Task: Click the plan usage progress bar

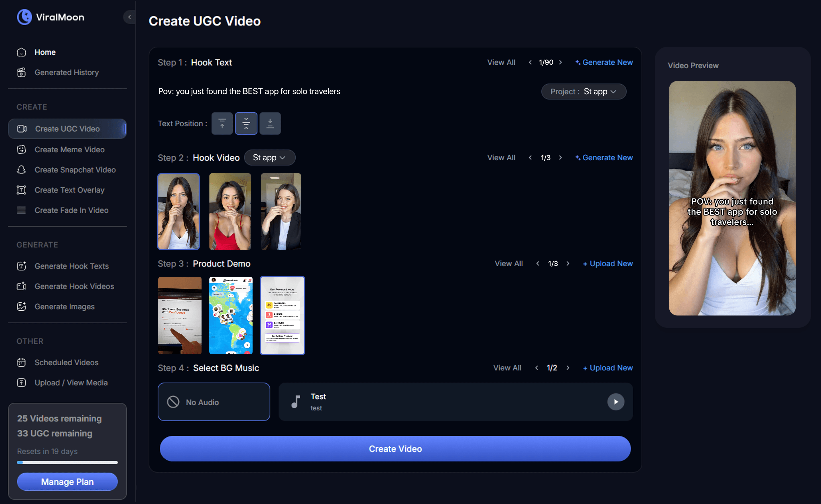Action: (x=67, y=462)
